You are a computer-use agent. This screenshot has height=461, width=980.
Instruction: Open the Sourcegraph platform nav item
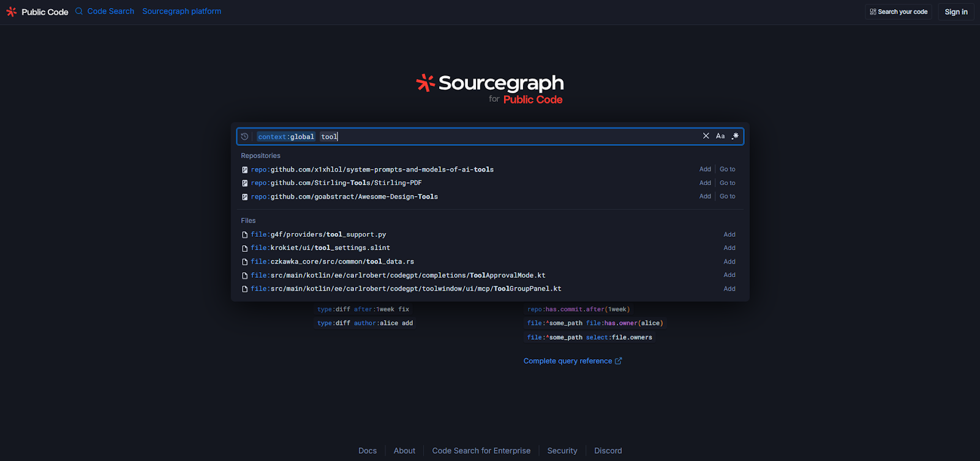click(182, 11)
